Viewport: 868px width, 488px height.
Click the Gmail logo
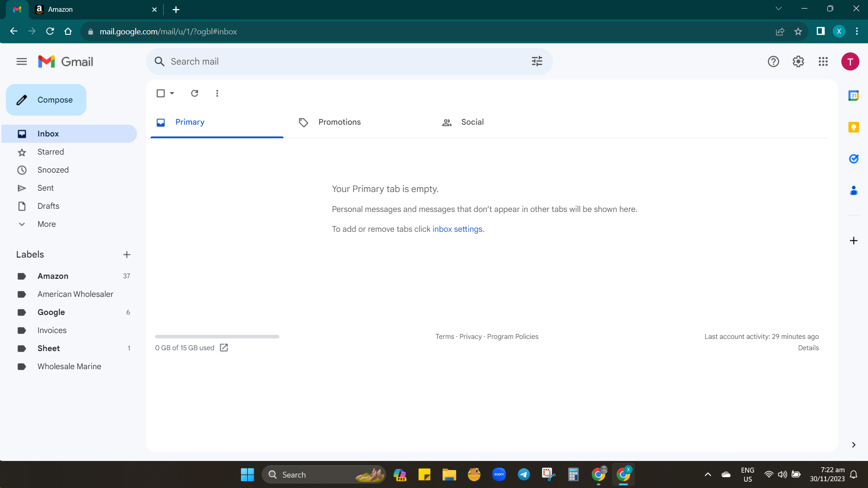pyautogui.click(x=66, y=61)
